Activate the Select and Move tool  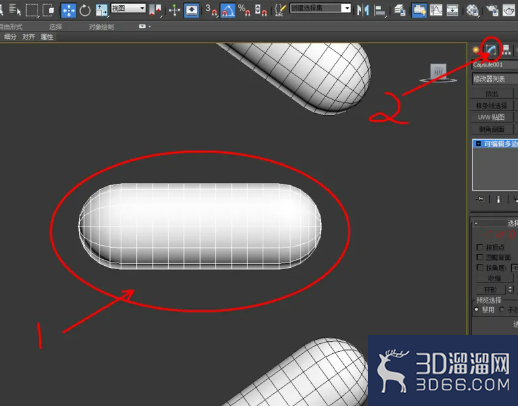click(x=69, y=10)
